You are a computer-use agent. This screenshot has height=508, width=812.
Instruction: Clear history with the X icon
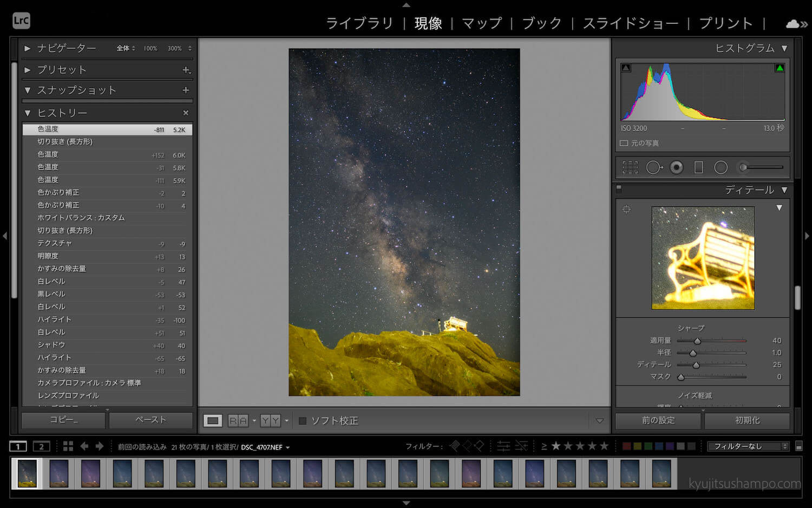click(186, 113)
